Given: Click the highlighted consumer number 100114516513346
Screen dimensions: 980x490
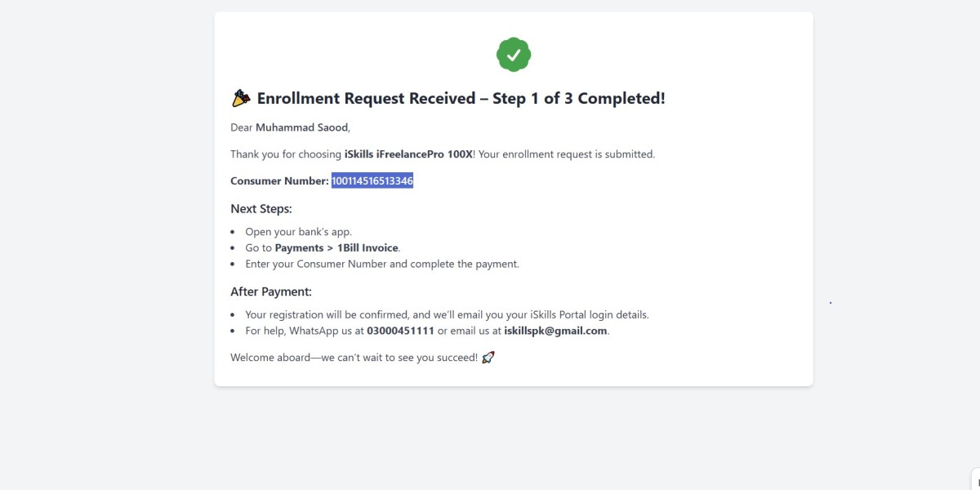Looking at the screenshot, I should point(372,180).
